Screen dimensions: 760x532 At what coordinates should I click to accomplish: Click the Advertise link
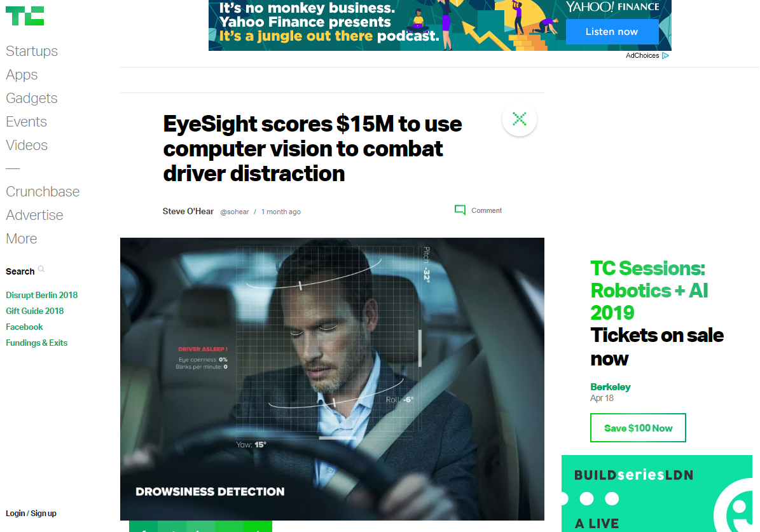(x=34, y=215)
